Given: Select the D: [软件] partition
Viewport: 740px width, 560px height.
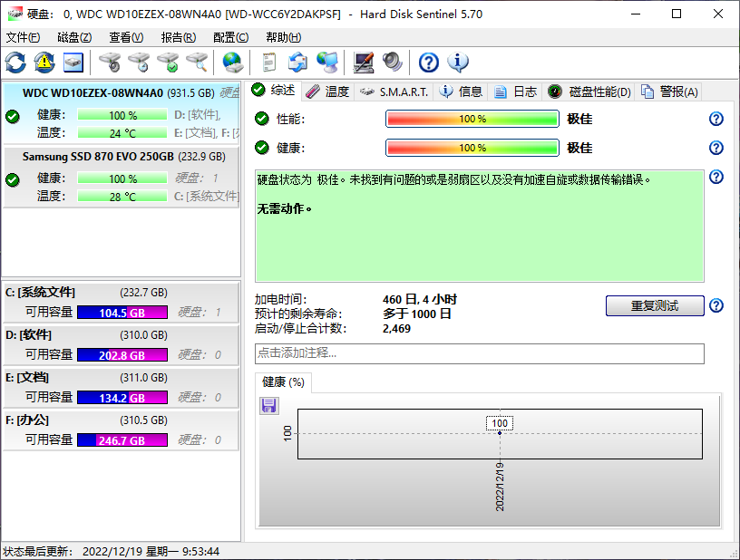Looking at the screenshot, I should [x=122, y=344].
